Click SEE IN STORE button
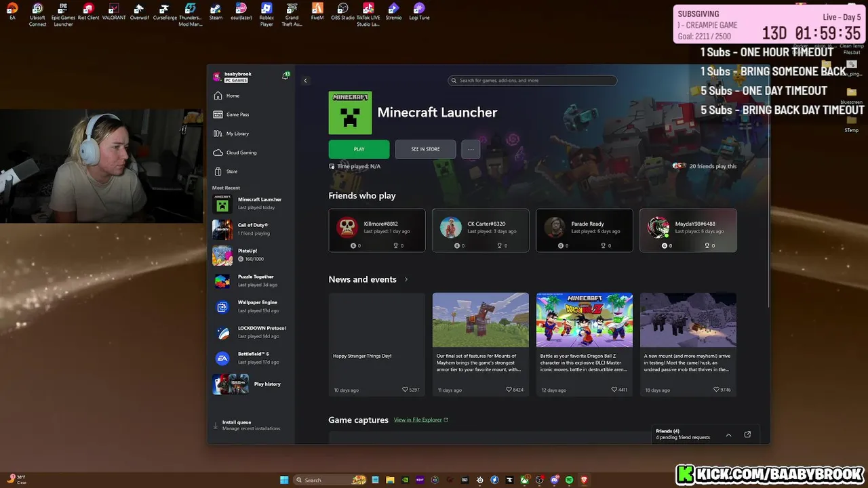Viewport: 868px width, 488px height. coord(425,149)
